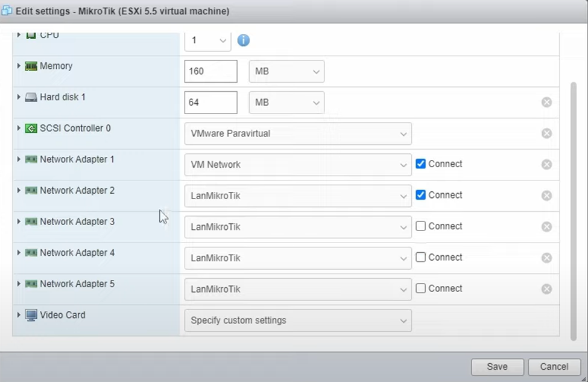Viewport: 588px width, 382px height.
Task: Open Network Adapter 2 network dropdown
Action: [x=298, y=196]
